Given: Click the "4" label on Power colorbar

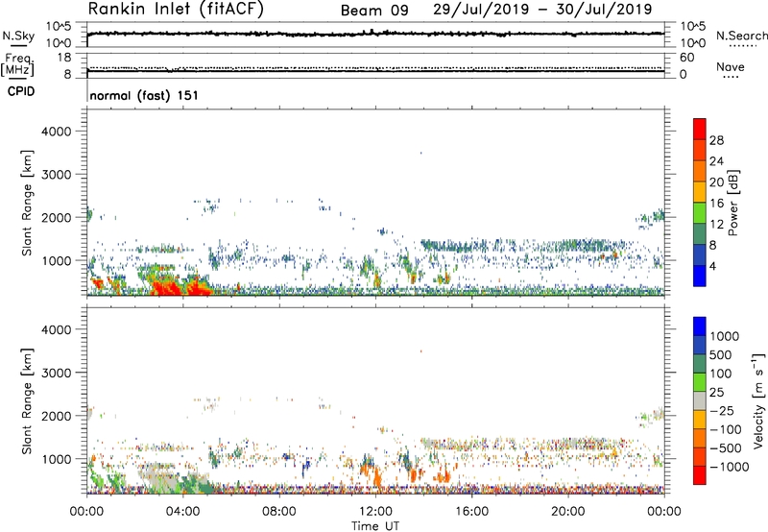Looking at the screenshot, I should (713, 266).
